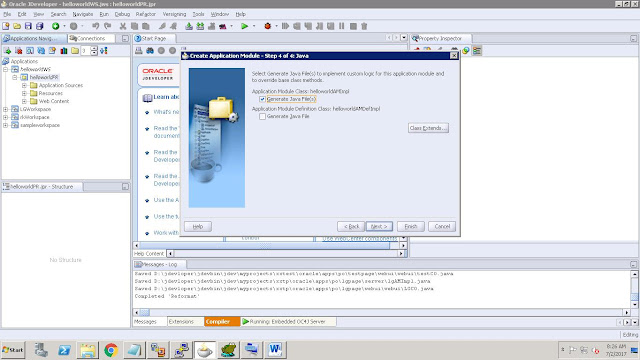
Task: Click the Make project icon
Action: coord(189,26)
